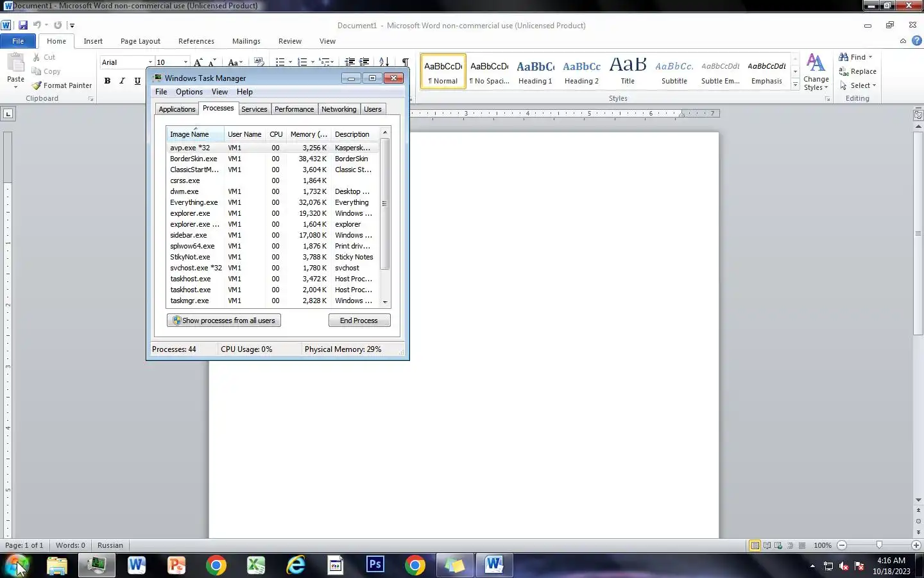Image resolution: width=924 pixels, height=578 pixels.
Task: Click the Sort A-Z icon
Action: [384, 62]
